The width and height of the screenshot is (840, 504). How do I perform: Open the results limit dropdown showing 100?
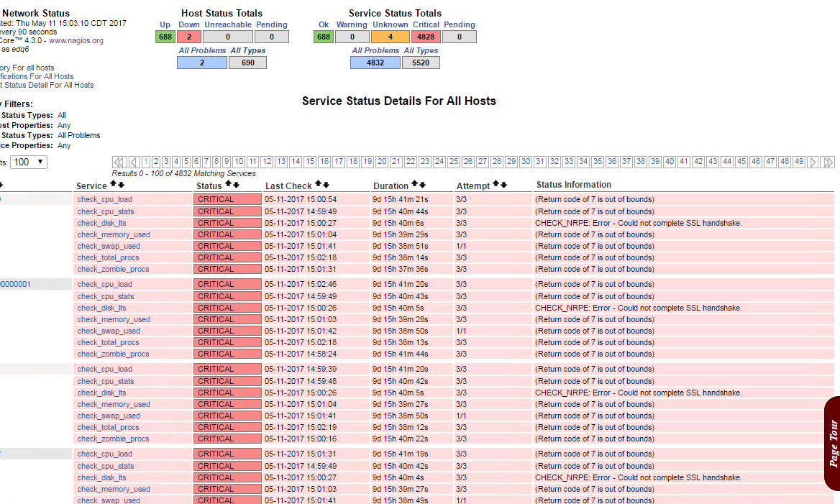coord(29,162)
